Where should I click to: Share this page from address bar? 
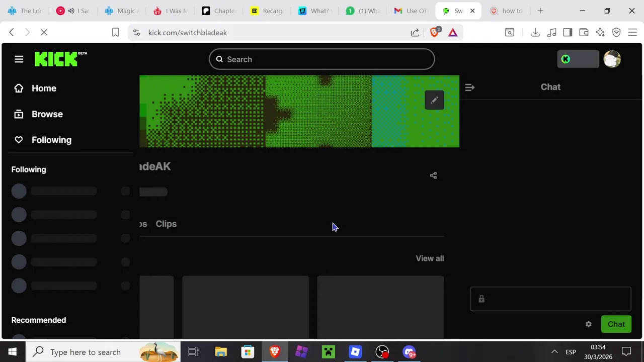pos(415,33)
